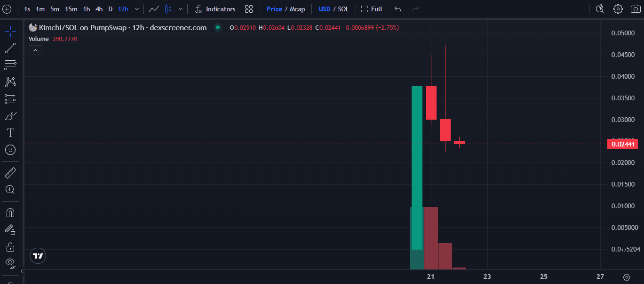Switch to the 15m interval
The width and height of the screenshot is (644, 284).
pyautogui.click(x=71, y=9)
